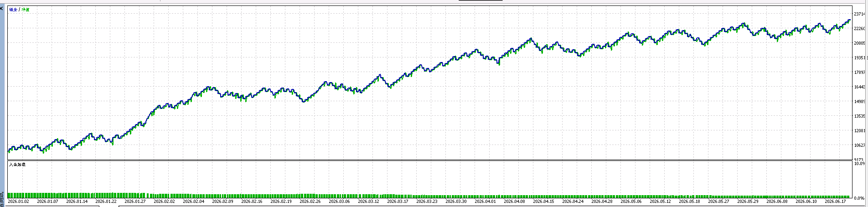868x207 pixels.
Task: Click the 2026.02.09 date label
Action: pos(222,201)
